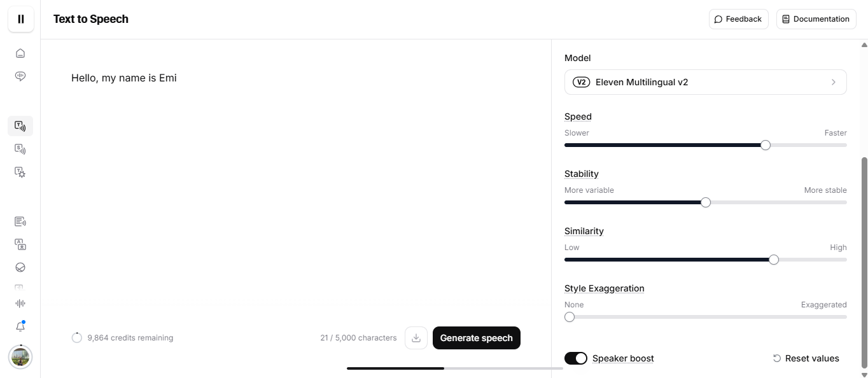This screenshot has width=868, height=378.
Task: Go to Home in the sidebar
Action: (20, 53)
